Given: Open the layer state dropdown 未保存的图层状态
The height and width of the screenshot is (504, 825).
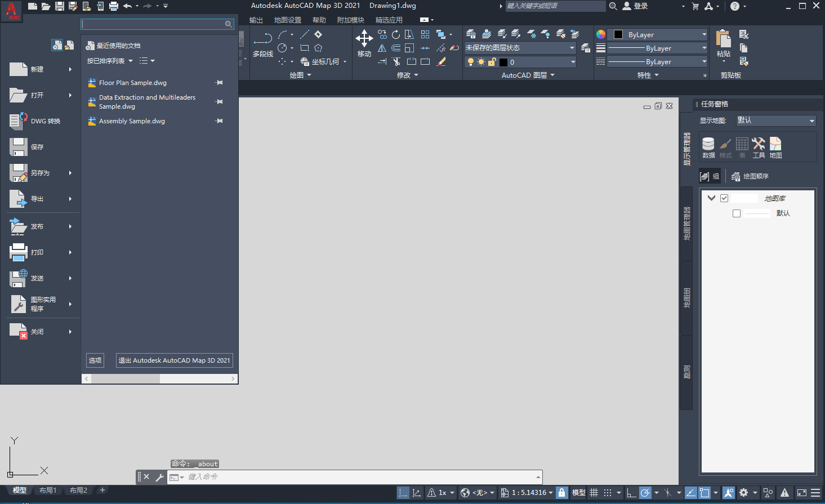Looking at the screenshot, I should [x=520, y=48].
